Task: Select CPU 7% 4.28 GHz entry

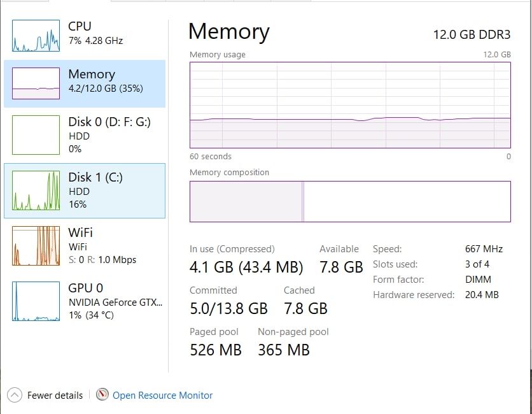Action: (x=95, y=33)
